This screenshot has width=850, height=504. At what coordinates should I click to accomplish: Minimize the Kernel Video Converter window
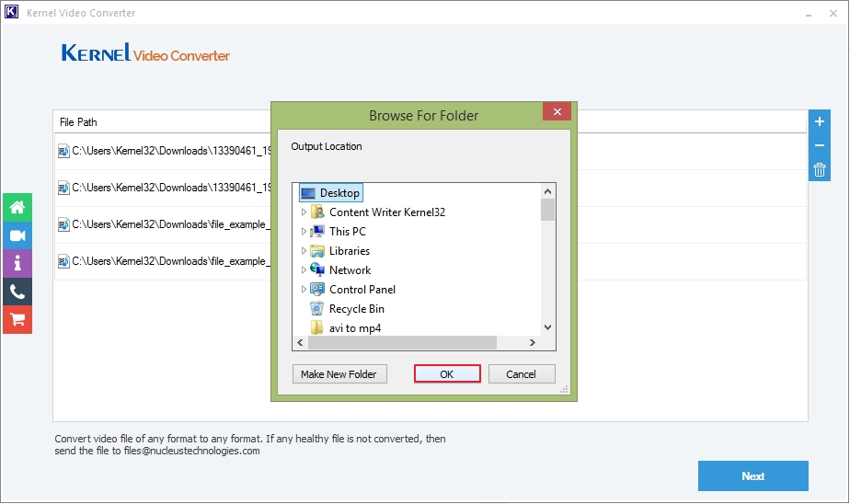809,14
